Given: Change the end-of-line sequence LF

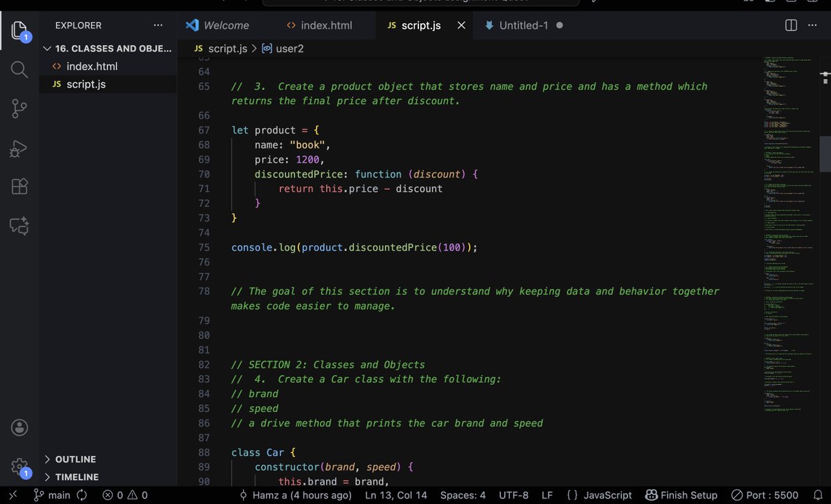Looking at the screenshot, I should tap(547, 495).
